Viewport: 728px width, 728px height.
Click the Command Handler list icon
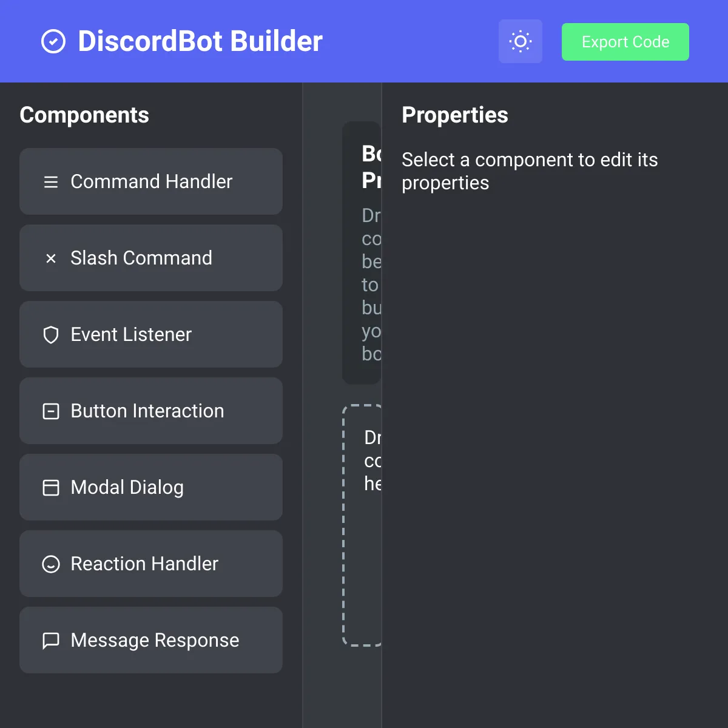51,182
